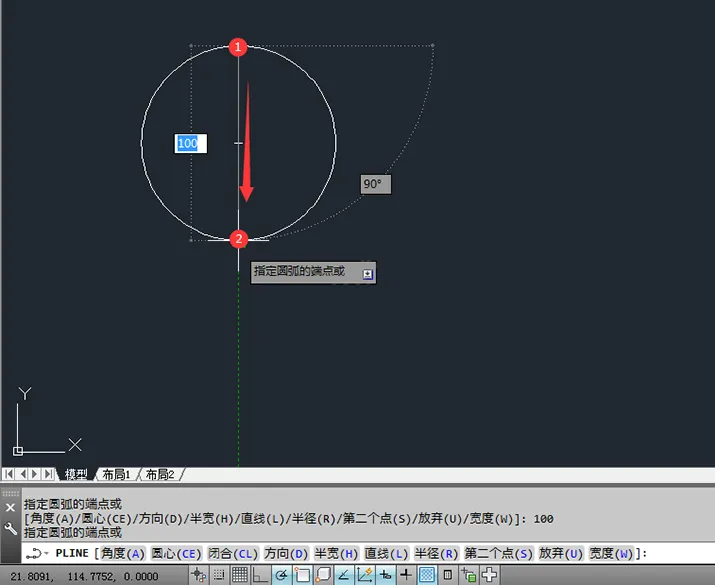
Task: Choose 宽度(W) option in command line
Action: 611,554
